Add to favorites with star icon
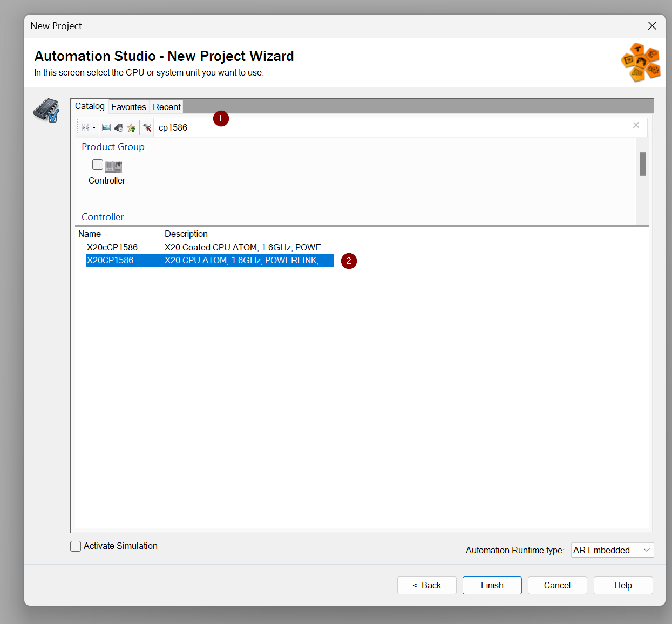 pyautogui.click(x=131, y=128)
